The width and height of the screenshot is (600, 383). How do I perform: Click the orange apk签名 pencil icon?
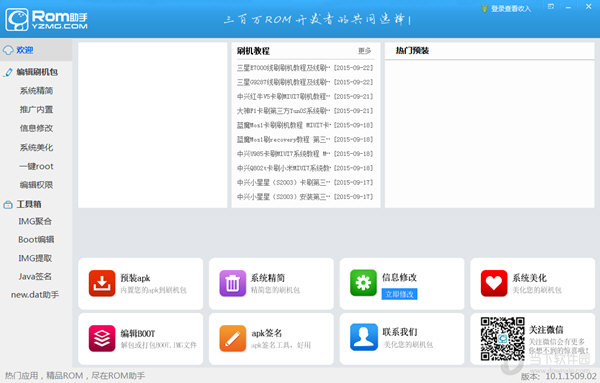(x=233, y=338)
